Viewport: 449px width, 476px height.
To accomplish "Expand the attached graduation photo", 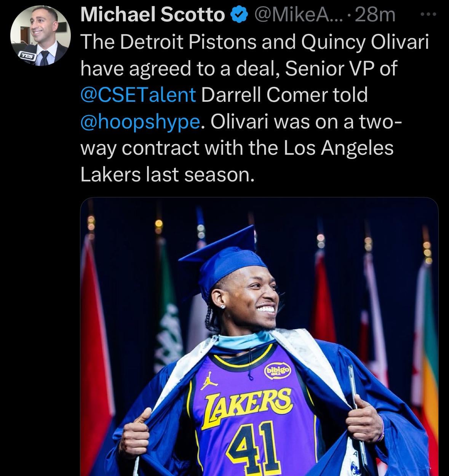I will point(259,335).
